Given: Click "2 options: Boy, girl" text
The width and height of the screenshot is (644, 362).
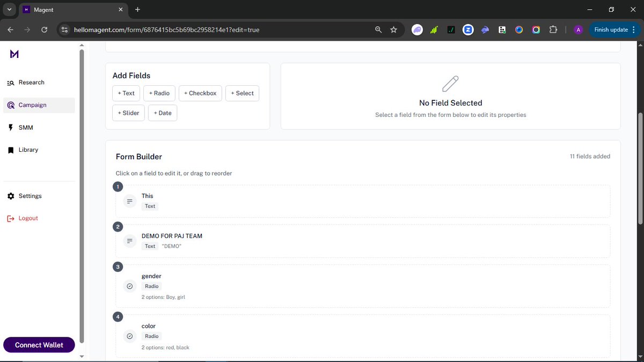Looking at the screenshot, I should pyautogui.click(x=163, y=297).
